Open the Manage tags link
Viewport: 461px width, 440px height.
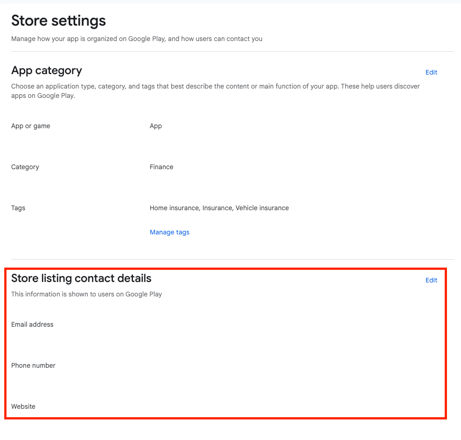pyautogui.click(x=169, y=232)
